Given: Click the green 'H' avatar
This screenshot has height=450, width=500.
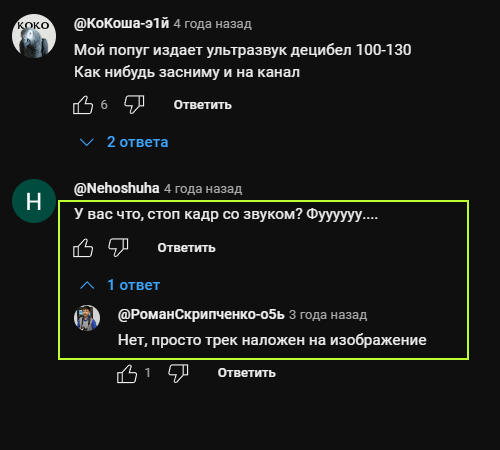Looking at the screenshot, I should (x=34, y=201).
